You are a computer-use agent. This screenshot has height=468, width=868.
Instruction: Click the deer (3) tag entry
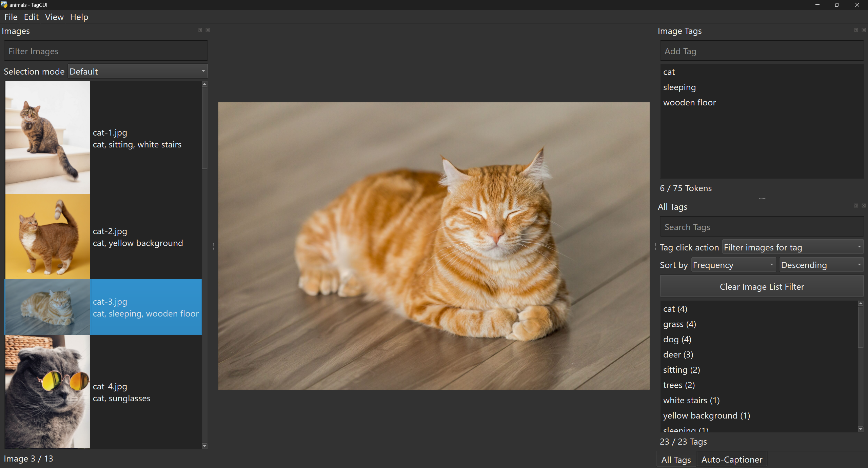click(678, 354)
